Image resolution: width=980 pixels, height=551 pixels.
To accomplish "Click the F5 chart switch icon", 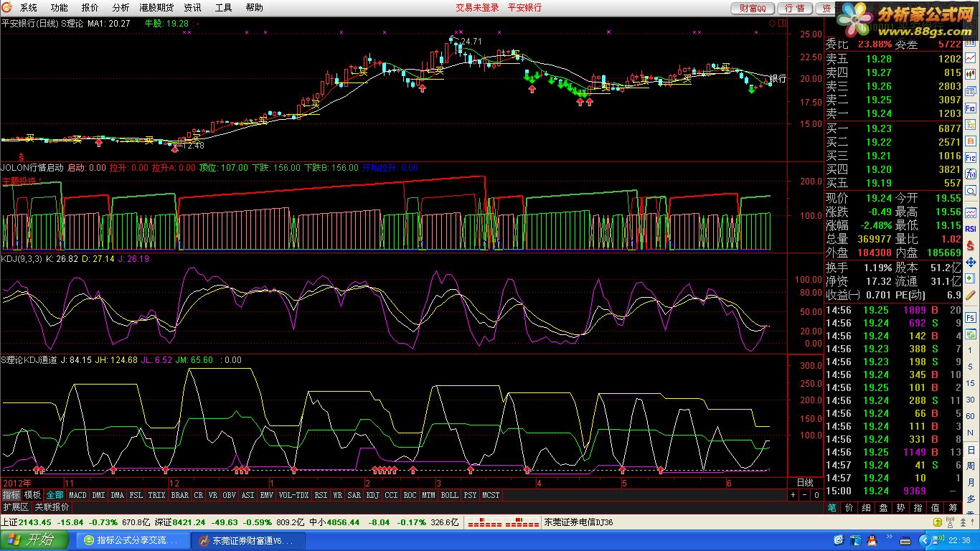I will tap(971, 317).
